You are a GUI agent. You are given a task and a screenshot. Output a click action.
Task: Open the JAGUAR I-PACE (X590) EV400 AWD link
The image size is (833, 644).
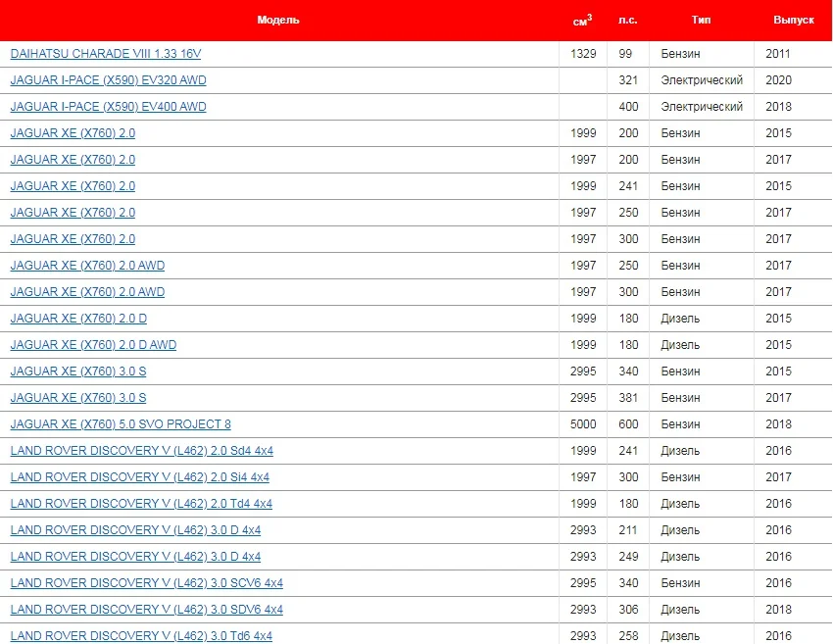[x=109, y=107]
